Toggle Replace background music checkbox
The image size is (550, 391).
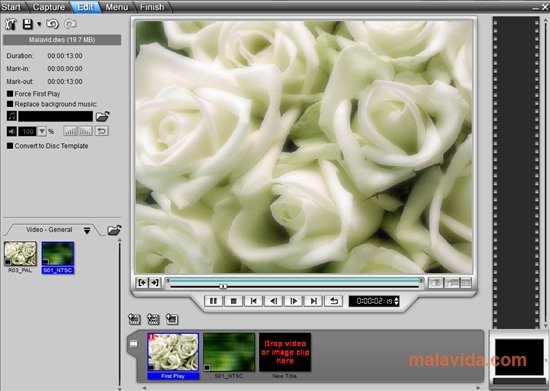pyautogui.click(x=10, y=104)
